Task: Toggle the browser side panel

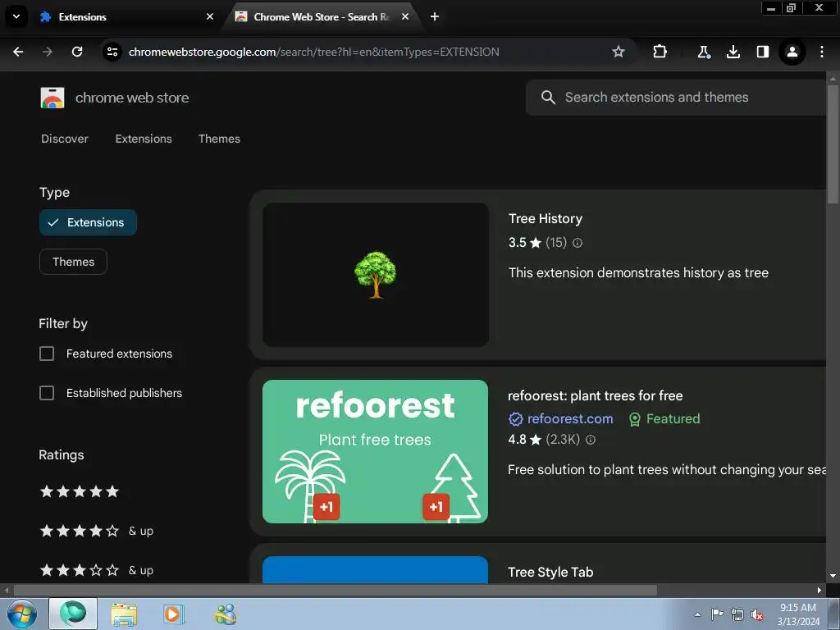Action: click(762, 52)
